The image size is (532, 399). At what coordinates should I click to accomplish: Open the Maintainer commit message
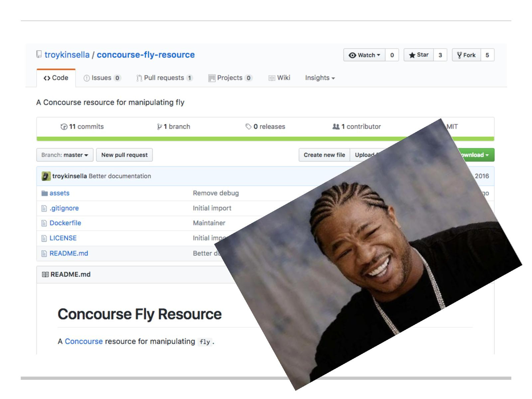click(209, 223)
